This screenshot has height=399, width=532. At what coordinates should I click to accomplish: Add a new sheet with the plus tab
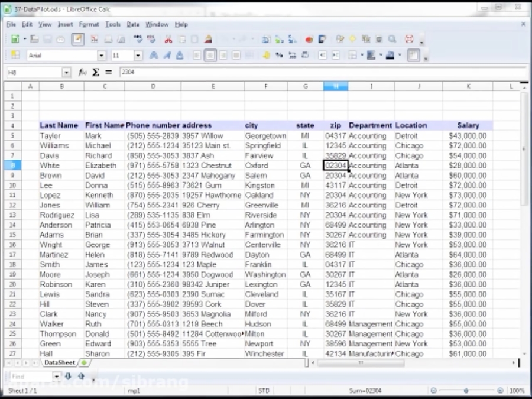84,362
